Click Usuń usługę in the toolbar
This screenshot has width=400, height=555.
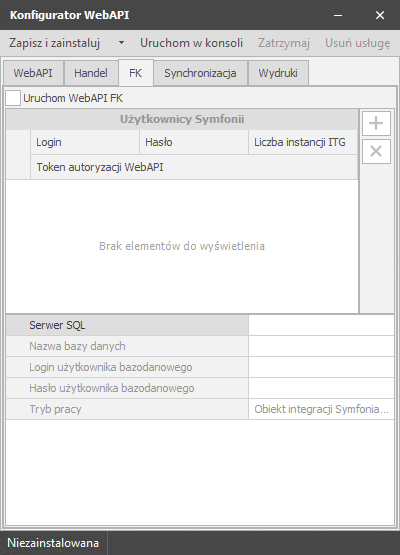(x=358, y=43)
